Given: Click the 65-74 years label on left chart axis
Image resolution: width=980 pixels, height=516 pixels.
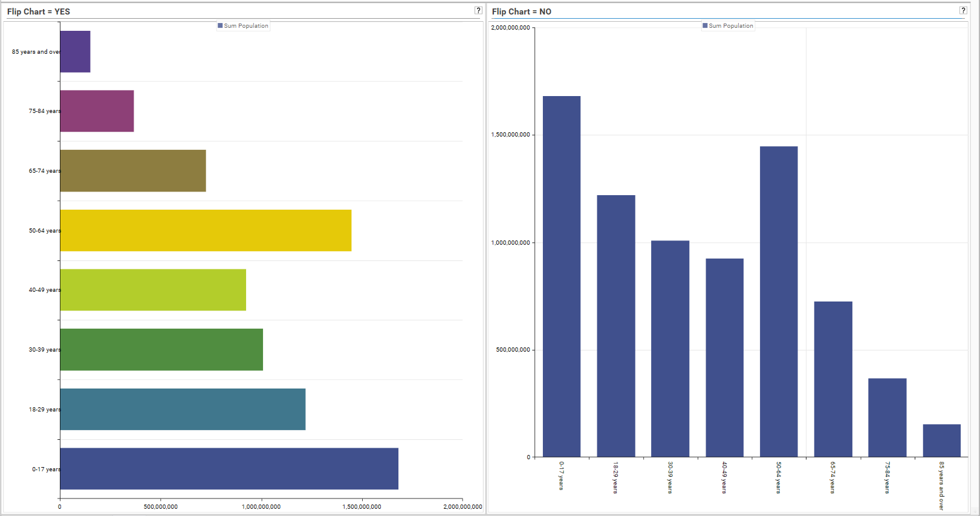Looking at the screenshot, I should click(x=44, y=171).
